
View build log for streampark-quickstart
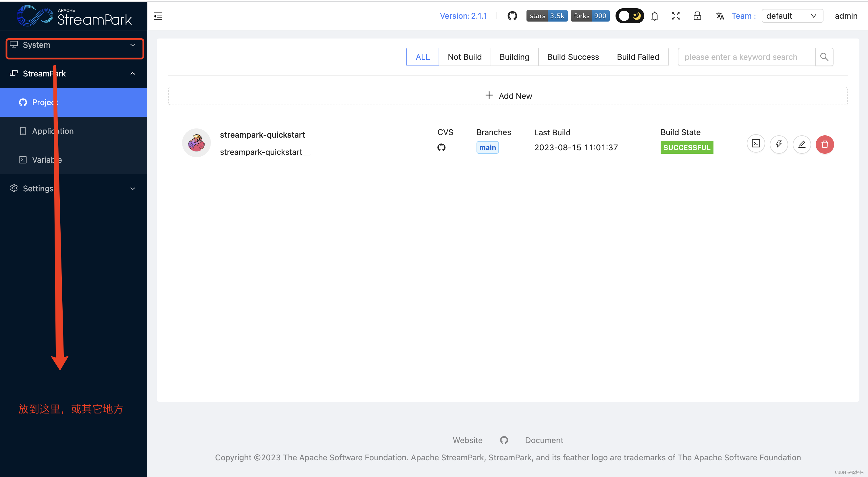tap(756, 144)
